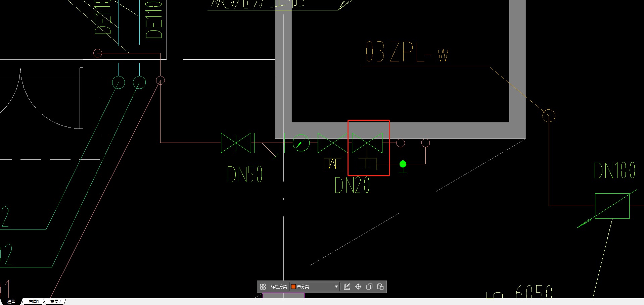Select the 03ZPL-W label text
Image resolution: width=644 pixels, height=305 pixels.
click(x=407, y=52)
